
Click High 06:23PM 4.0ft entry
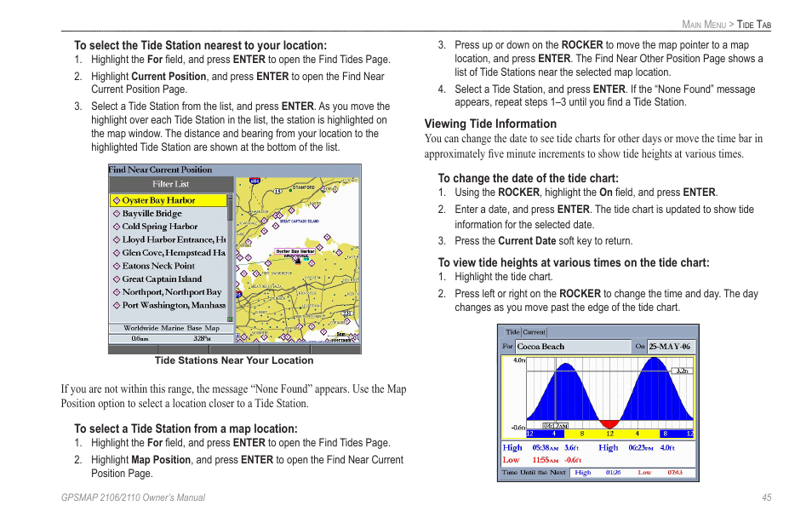tap(637, 448)
